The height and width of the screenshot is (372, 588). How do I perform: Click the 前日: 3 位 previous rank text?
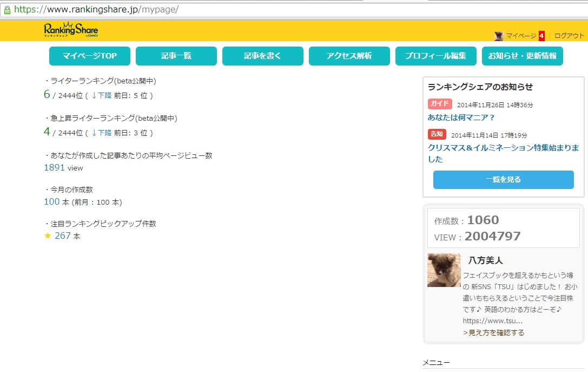click(x=131, y=133)
